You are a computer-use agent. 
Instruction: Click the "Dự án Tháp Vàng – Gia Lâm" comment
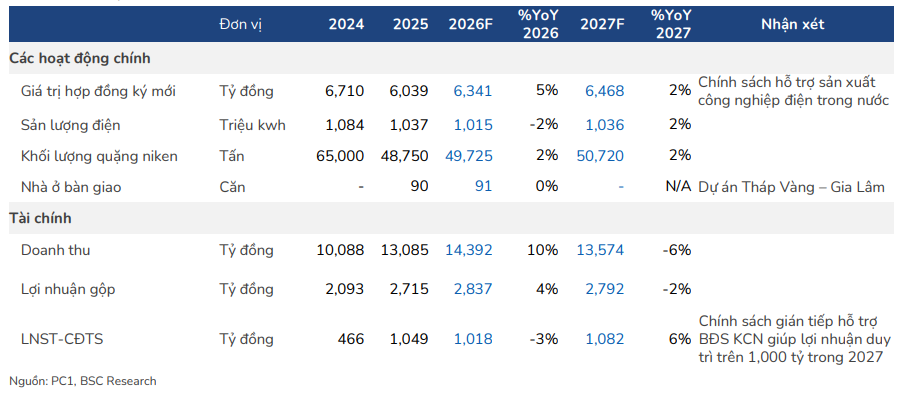point(792,187)
